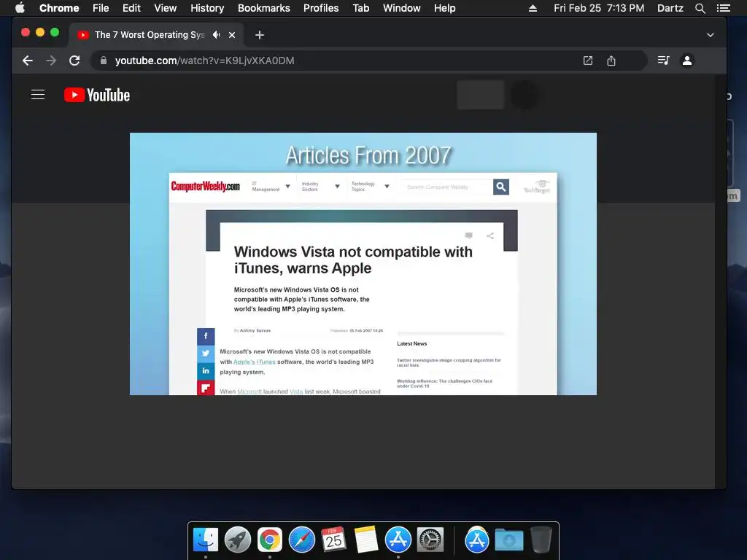This screenshot has width=747, height=560.
Task: Click the Vista link in article
Action: [296, 392]
